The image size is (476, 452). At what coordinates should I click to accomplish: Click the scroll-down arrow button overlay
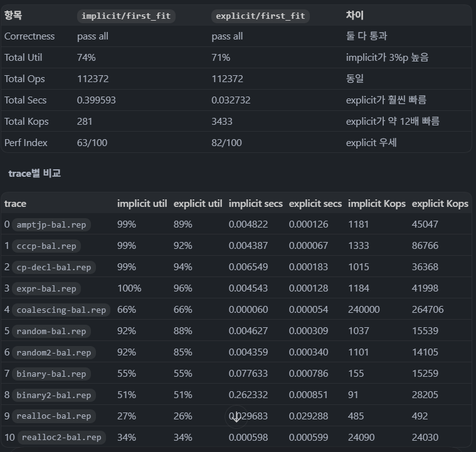pyautogui.click(x=236, y=417)
